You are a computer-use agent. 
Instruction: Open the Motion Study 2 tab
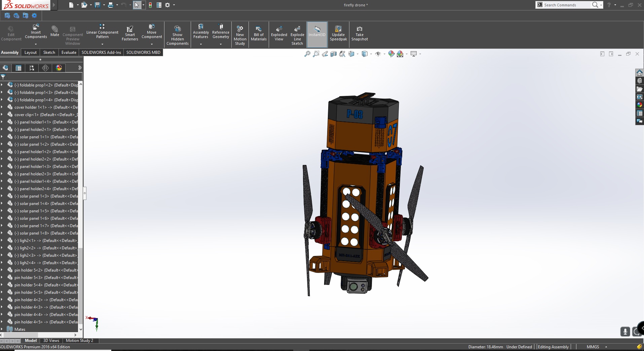coord(79,341)
